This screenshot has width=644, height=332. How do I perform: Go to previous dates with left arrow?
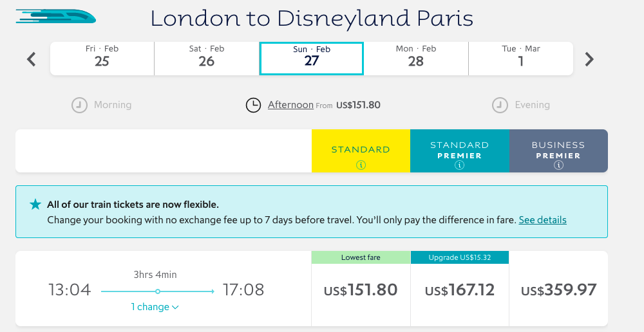click(32, 60)
